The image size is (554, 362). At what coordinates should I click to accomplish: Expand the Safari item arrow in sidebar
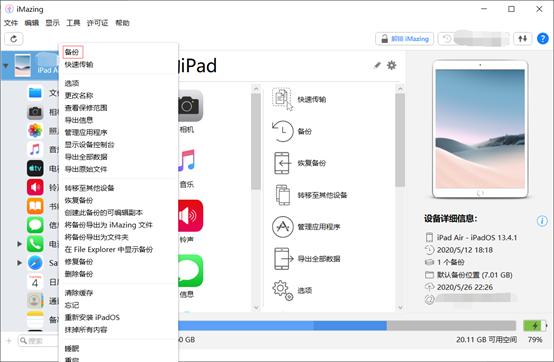pyautogui.click(x=19, y=263)
